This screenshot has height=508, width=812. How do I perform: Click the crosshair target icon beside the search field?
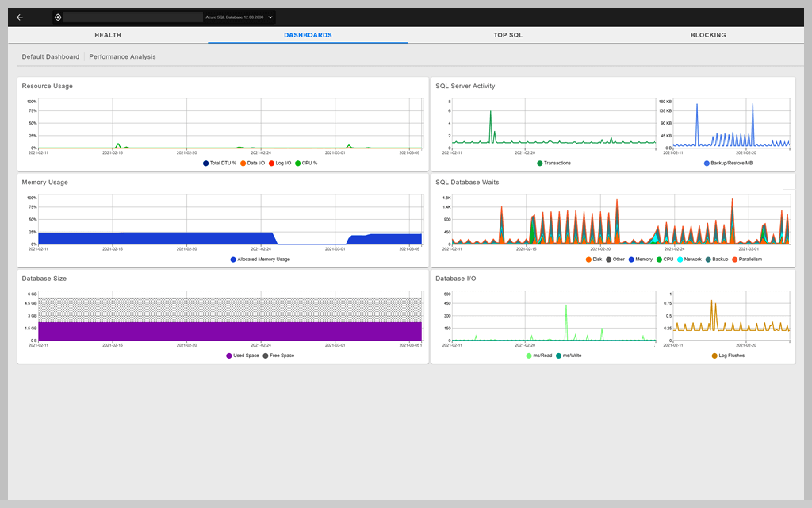57,16
